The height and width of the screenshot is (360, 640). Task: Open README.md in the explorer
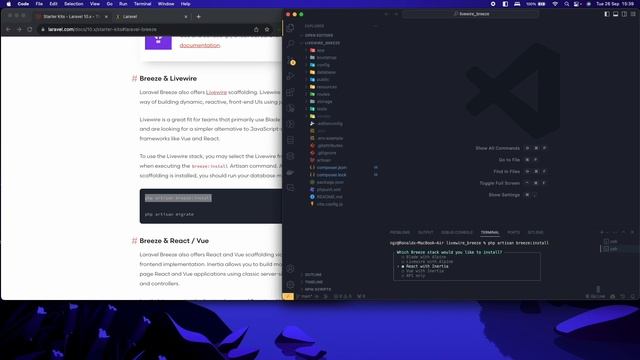pos(329,197)
